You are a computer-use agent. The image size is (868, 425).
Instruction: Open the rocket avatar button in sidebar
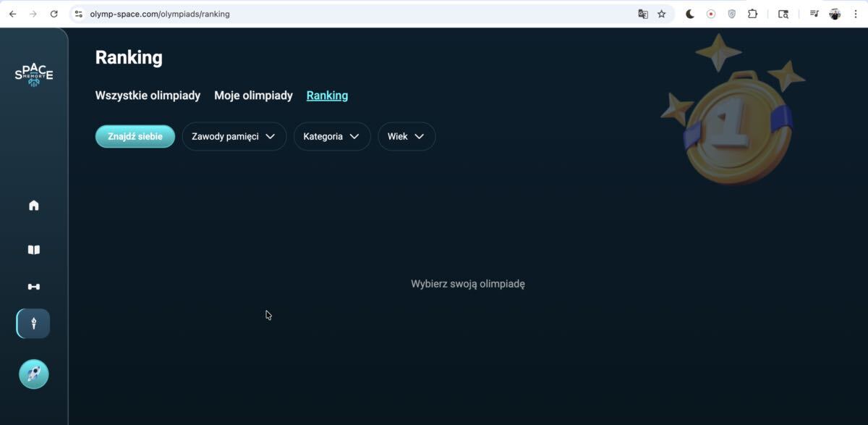point(33,374)
